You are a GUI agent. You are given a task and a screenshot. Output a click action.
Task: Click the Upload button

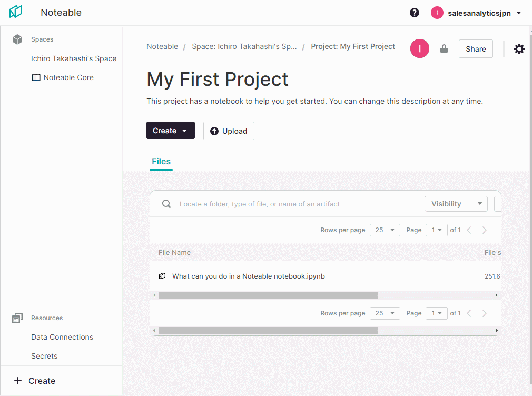[229, 131]
